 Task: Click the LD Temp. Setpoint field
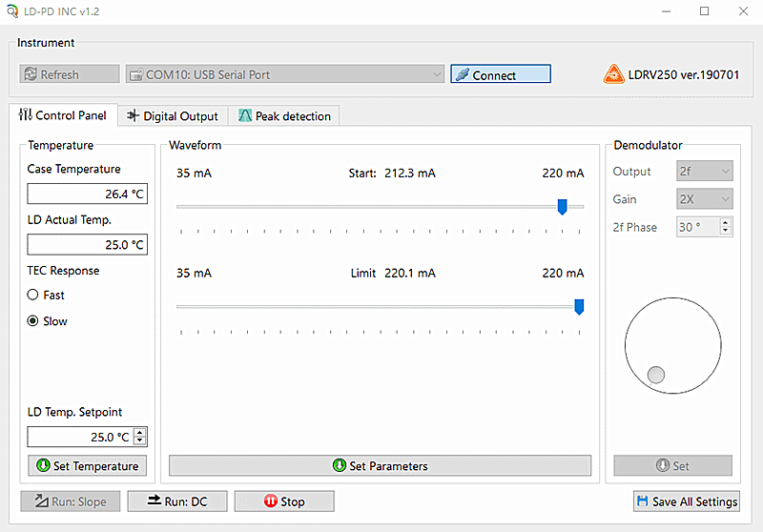click(79, 437)
